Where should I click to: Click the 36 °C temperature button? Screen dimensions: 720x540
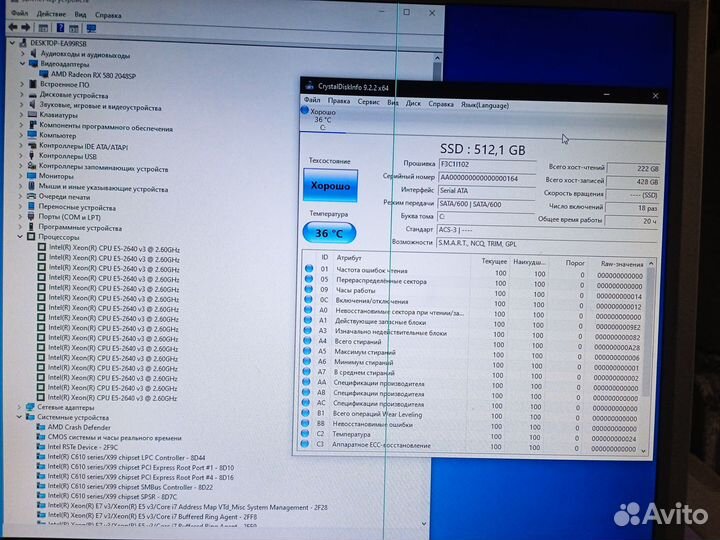[x=329, y=233]
